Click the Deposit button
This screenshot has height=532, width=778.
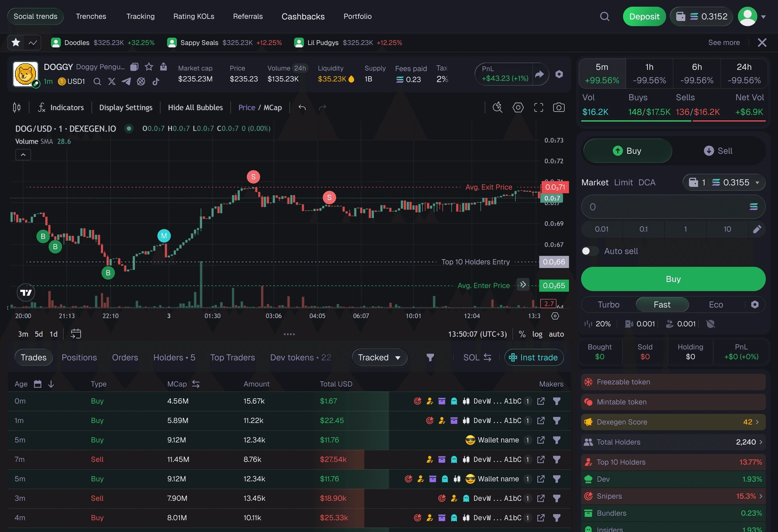[x=644, y=16]
